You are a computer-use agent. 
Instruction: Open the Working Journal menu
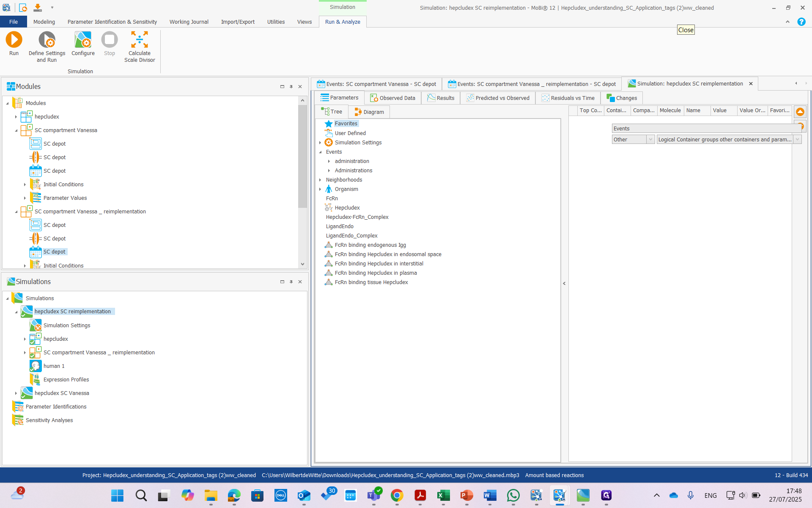189,22
